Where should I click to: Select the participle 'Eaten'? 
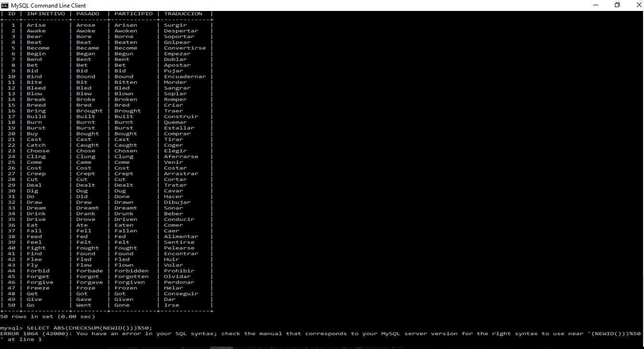(124, 225)
